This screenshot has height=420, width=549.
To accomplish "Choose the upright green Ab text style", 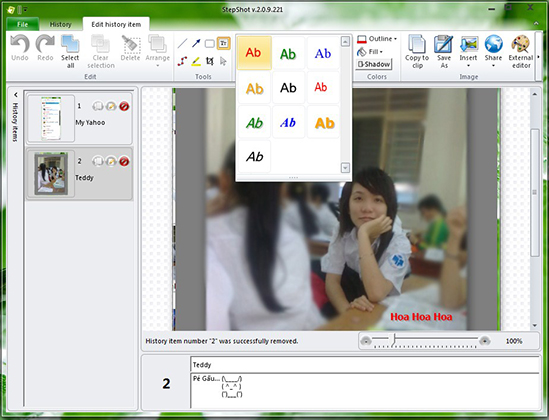I will tap(288, 53).
